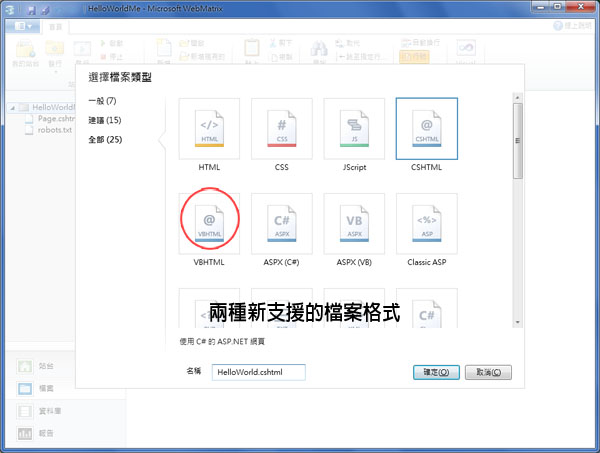Select the CSS file type icon
Viewport: 600px width, 453px height.
(282, 129)
